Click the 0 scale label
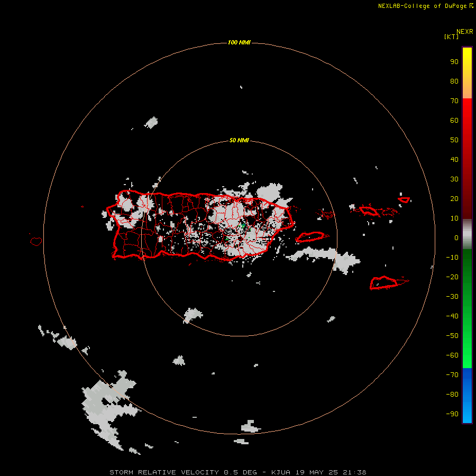476x476 pixels. 456,238
